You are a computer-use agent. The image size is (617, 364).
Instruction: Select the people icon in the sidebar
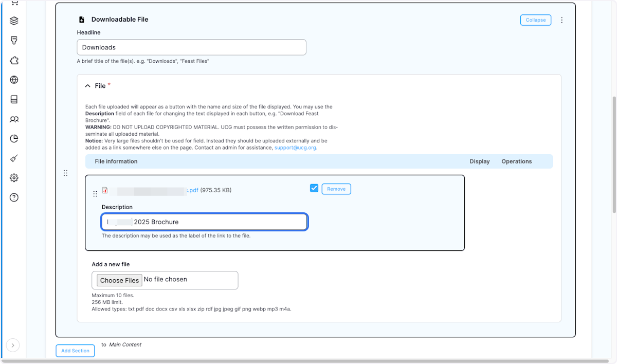13,119
